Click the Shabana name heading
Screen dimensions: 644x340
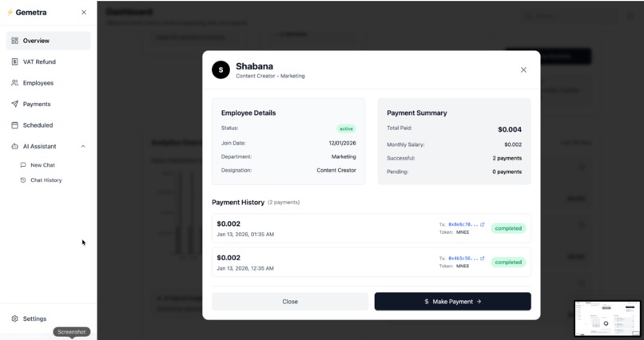click(x=254, y=66)
